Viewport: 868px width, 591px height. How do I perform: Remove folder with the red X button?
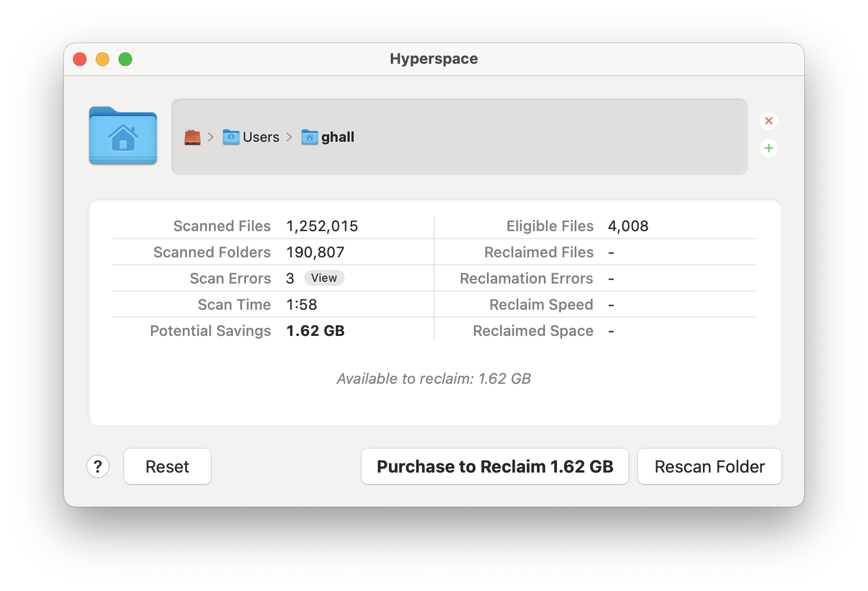point(769,121)
